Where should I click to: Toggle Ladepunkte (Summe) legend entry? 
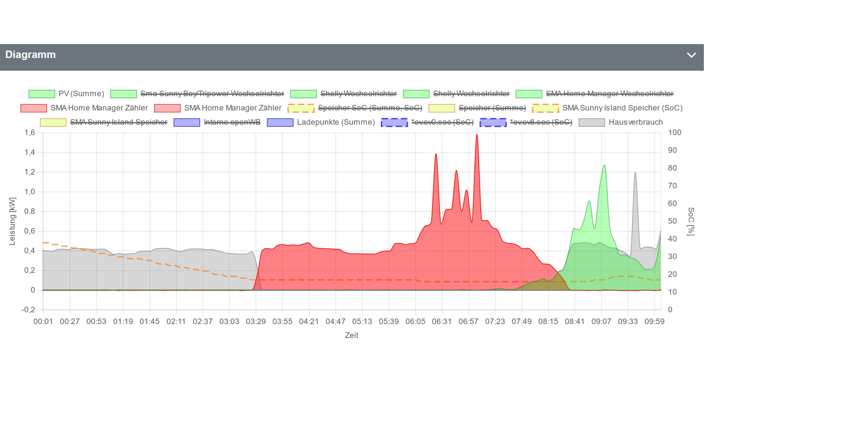(x=336, y=122)
